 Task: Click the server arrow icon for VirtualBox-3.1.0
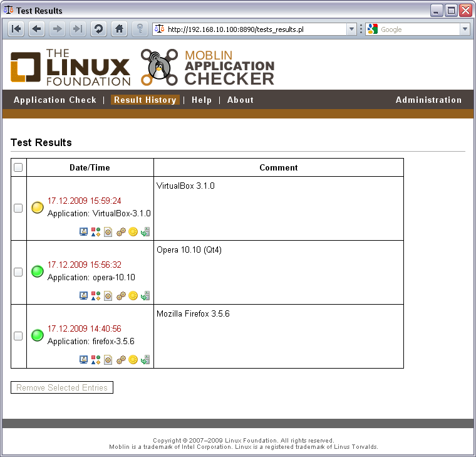coord(145,232)
